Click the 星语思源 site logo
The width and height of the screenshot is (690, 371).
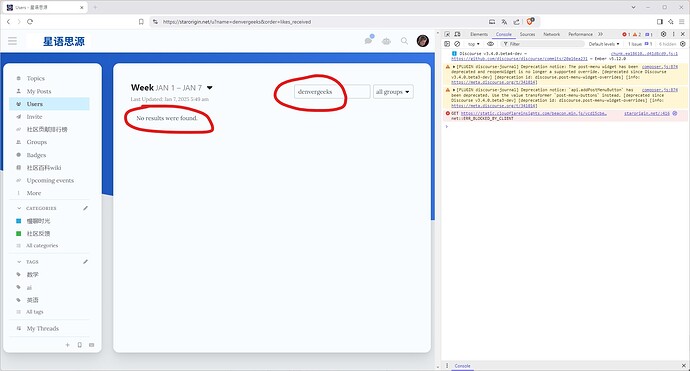pos(64,41)
